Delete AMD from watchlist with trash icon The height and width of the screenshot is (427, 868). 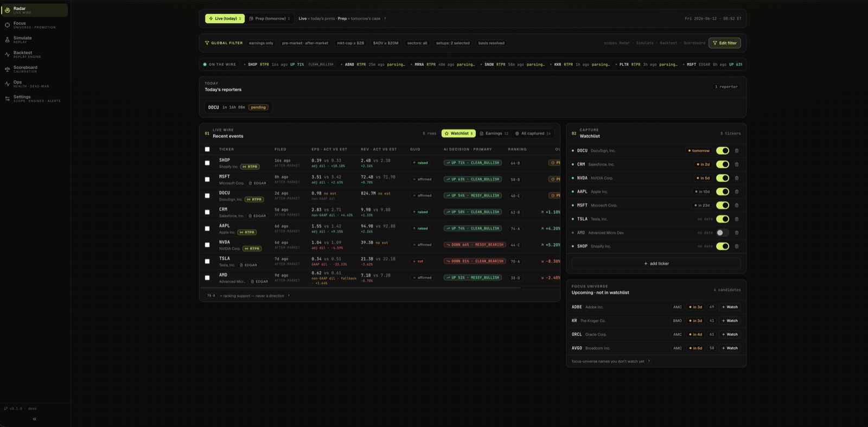point(737,233)
